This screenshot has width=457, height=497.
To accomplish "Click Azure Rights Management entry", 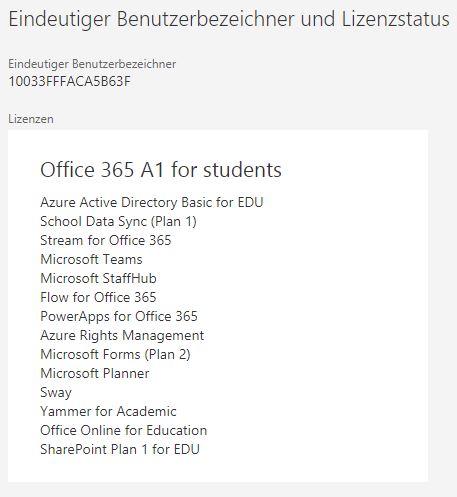I will click(x=122, y=336).
